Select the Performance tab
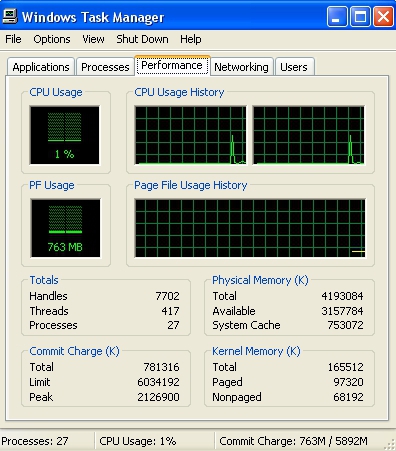The height and width of the screenshot is (451, 396). (172, 65)
